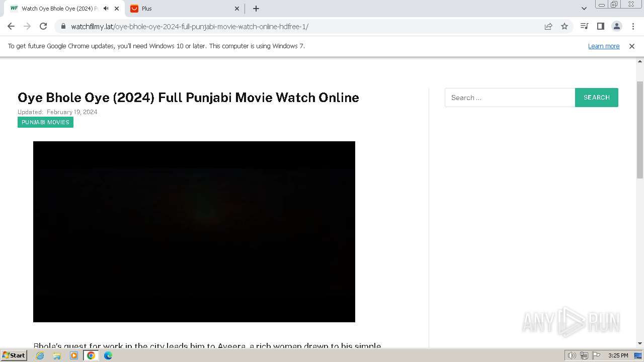The width and height of the screenshot is (644, 362).
Task: Close the Watch Oye Bhole Oye tab
Action: tap(117, 9)
